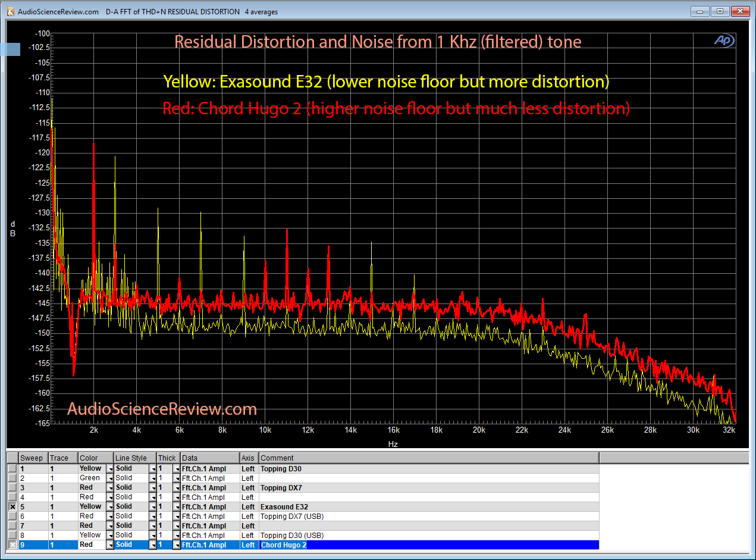Click the Line Style column header
The height and width of the screenshot is (560, 756).
(x=135, y=458)
